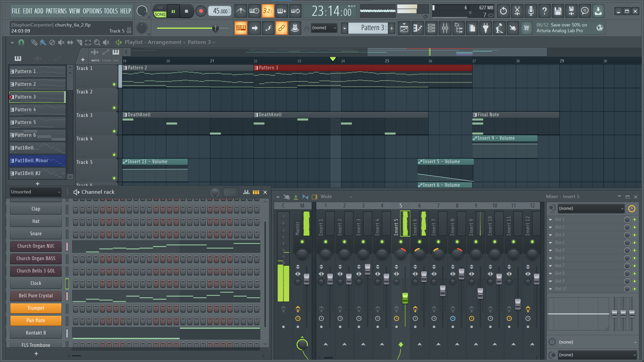Open the PATTERNS menu
This screenshot has width=644, height=362.
[x=56, y=11]
